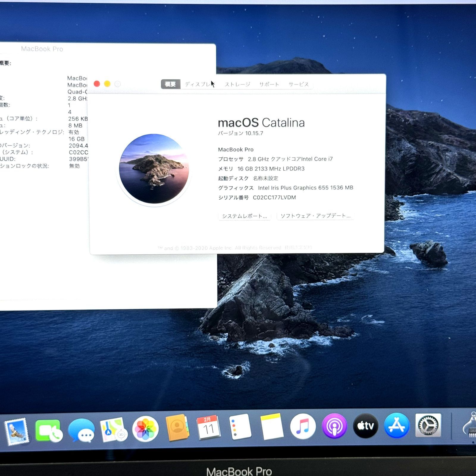Click the 2.8 GHz processor line
Image resolution: width=476 pixels, height=476 pixels.
[x=275, y=159]
